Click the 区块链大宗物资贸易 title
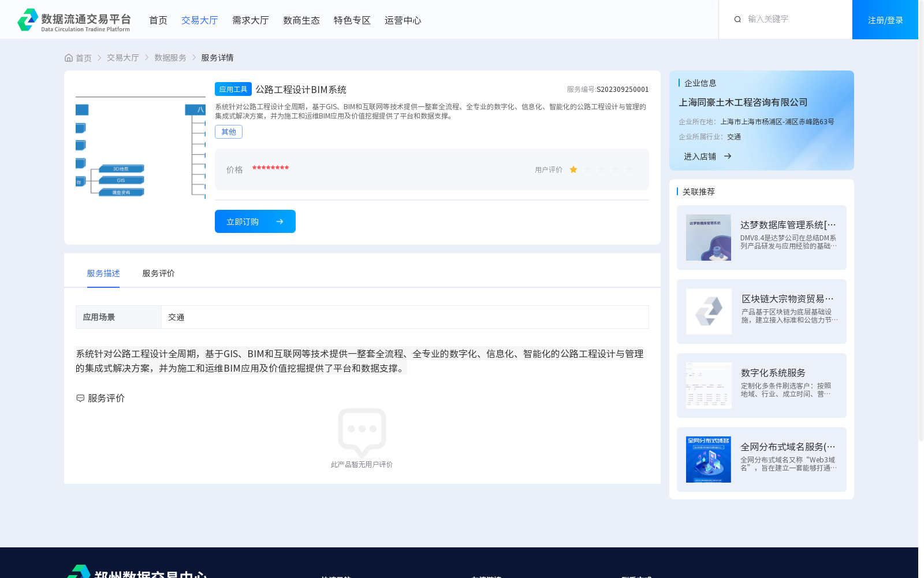The height and width of the screenshot is (578, 924). (x=788, y=299)
